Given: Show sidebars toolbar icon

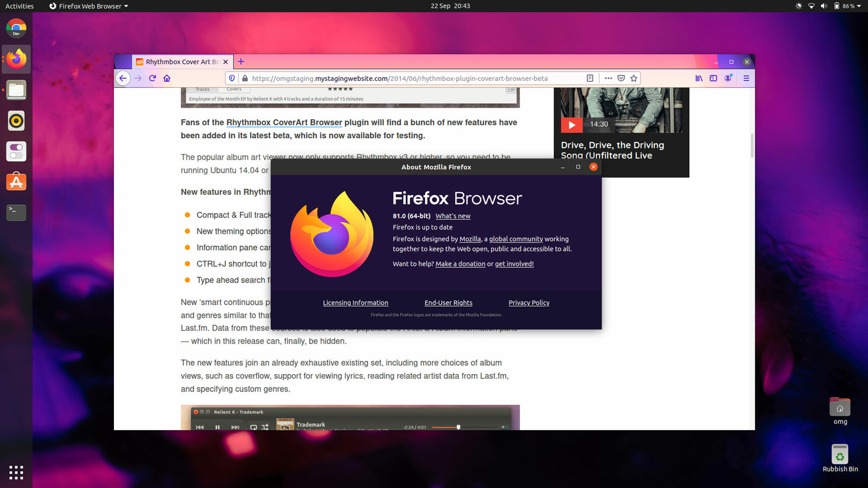Looking at the screenshot, I should pyautogui.click(x=713, y=78).
